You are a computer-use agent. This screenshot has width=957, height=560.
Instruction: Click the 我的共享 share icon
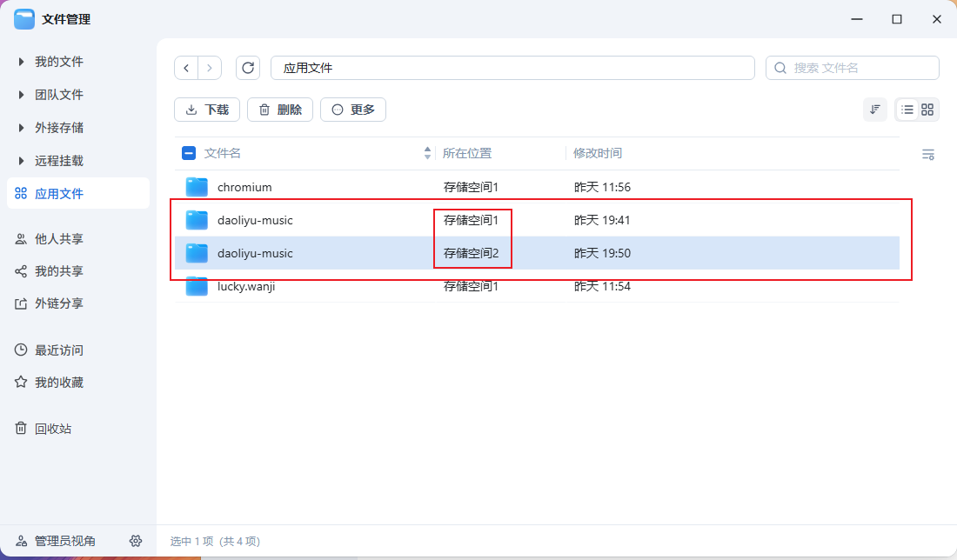pyautogui.click(x=21, y=270)
